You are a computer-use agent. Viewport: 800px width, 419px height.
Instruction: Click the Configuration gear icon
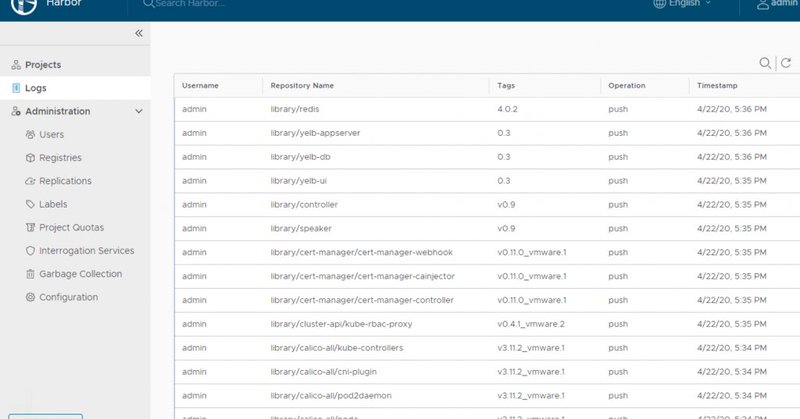(x=30, y=297)
